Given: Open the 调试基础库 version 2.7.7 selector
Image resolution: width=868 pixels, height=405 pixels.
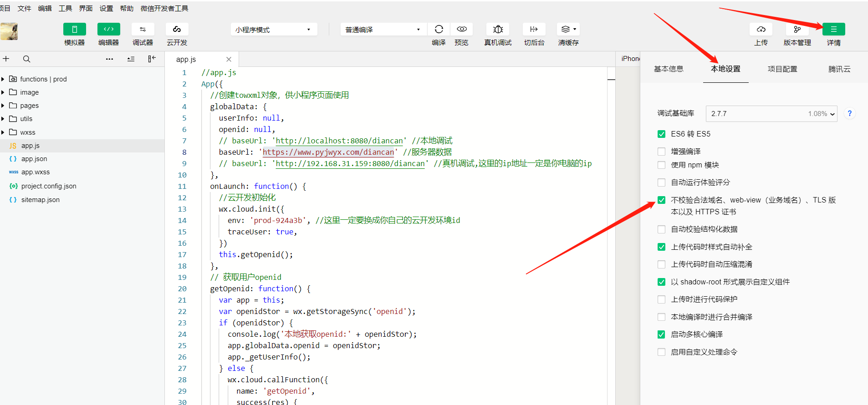Looking at the screenshot, I should [x=771, y=114].
